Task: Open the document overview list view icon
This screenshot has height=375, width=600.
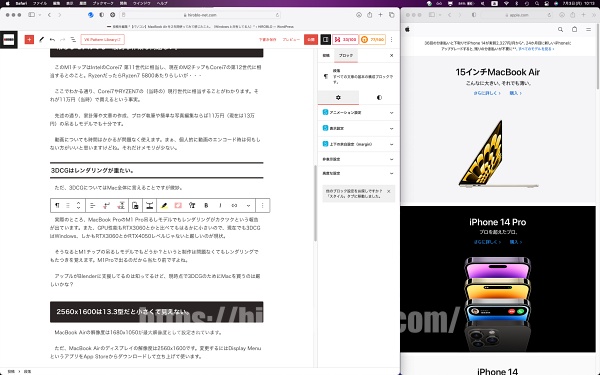Action: coord(73,39)
